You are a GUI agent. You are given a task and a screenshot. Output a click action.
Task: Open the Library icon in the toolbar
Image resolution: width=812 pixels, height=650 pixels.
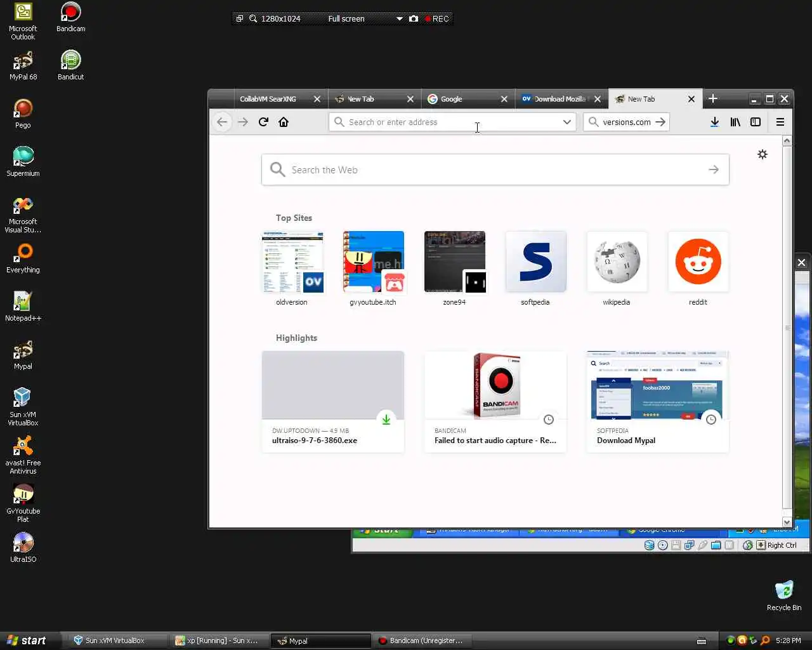pos(735,122)
